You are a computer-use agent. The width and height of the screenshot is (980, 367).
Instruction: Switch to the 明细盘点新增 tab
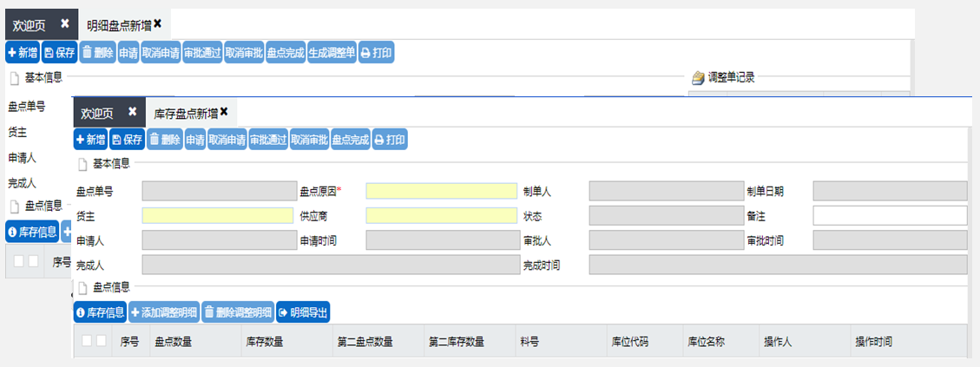(x=119, y=24)
